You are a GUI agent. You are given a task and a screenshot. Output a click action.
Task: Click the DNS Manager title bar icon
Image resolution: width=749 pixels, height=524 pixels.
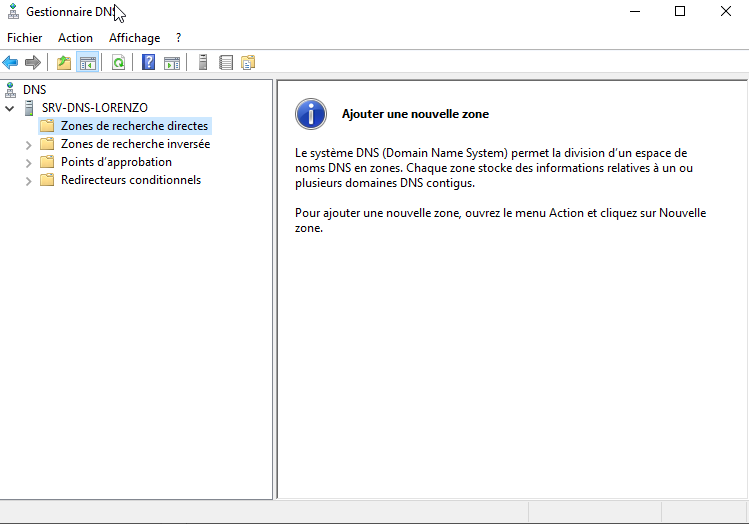[x=13, y=11]
